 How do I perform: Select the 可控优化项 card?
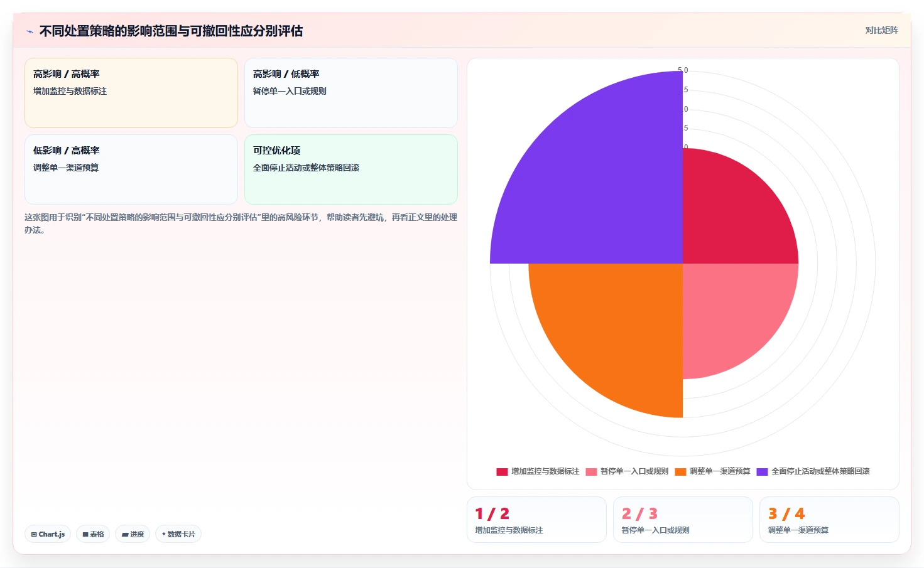point(351,169)
